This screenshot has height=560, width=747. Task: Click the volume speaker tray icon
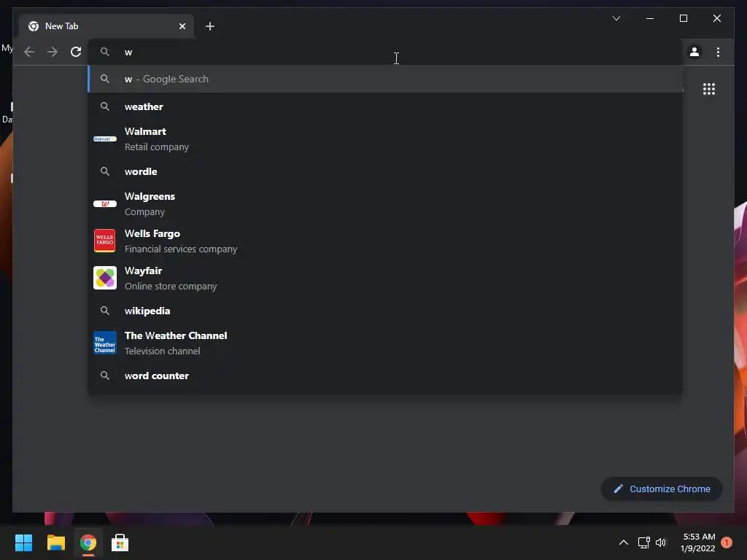[661, 542]
